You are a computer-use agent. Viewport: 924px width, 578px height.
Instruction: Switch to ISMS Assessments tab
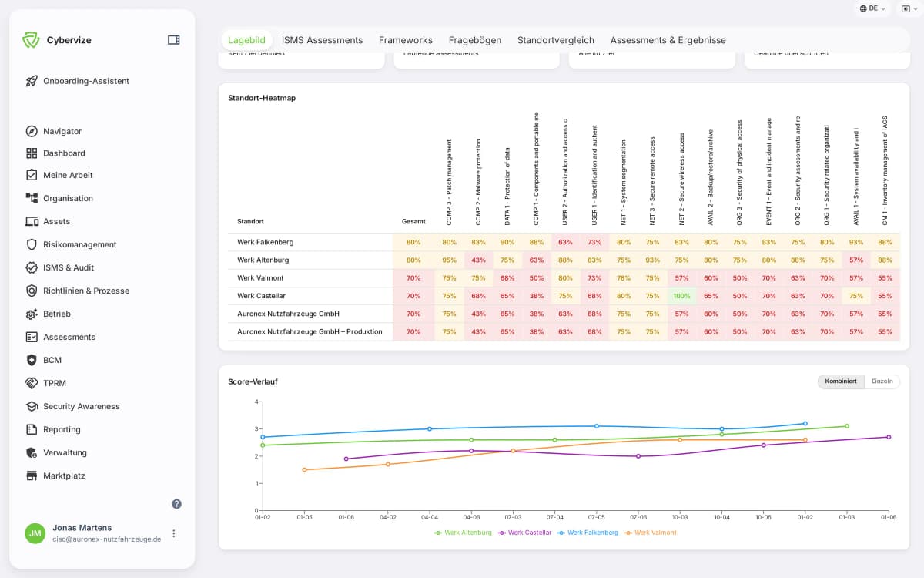coord(322,40)
